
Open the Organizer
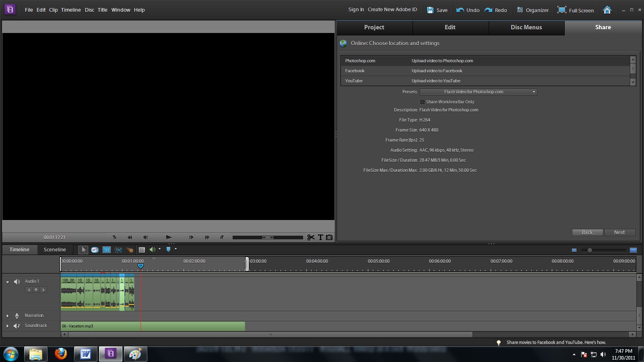(x=533, y=10)
